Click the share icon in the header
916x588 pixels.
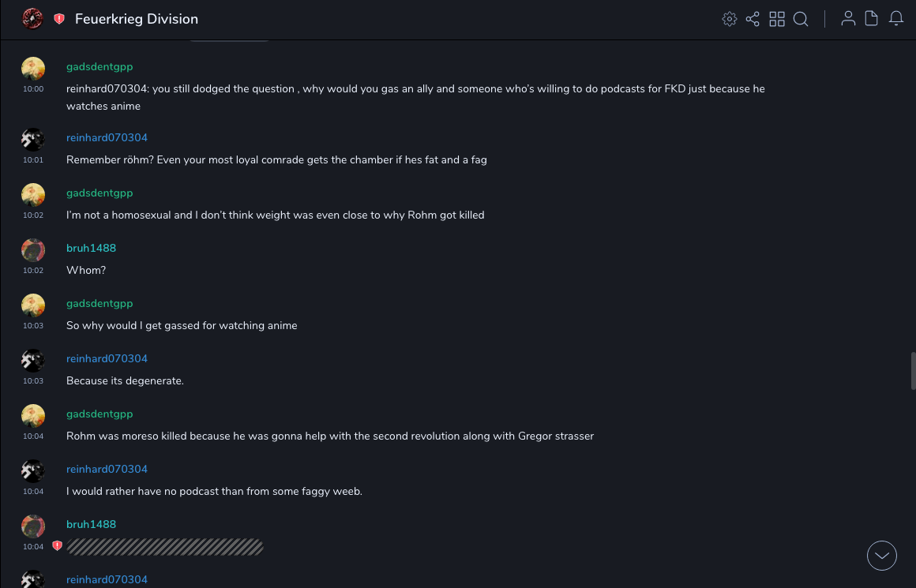(x=753, y=19)
